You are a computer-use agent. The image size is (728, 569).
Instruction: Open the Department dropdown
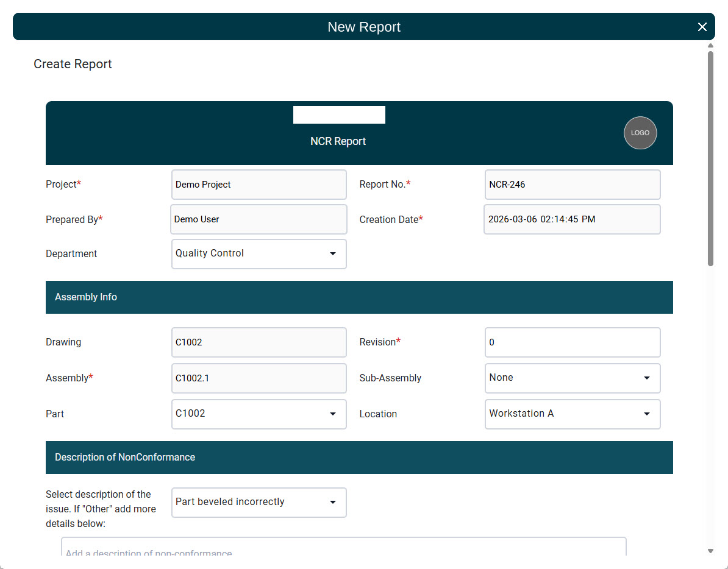click(x=259, y=254)
